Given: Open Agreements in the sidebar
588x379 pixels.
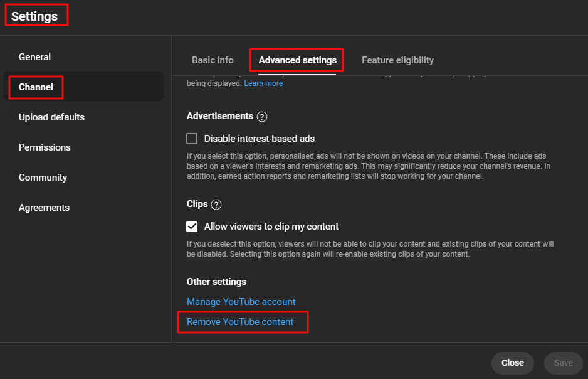Looking at the screenshot, I should 44,208.
